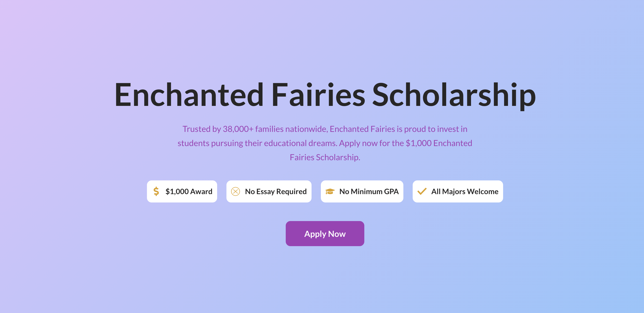Click the word "Fairies" in the main heading
644x313 pixels.
click(x=318, y=95)
